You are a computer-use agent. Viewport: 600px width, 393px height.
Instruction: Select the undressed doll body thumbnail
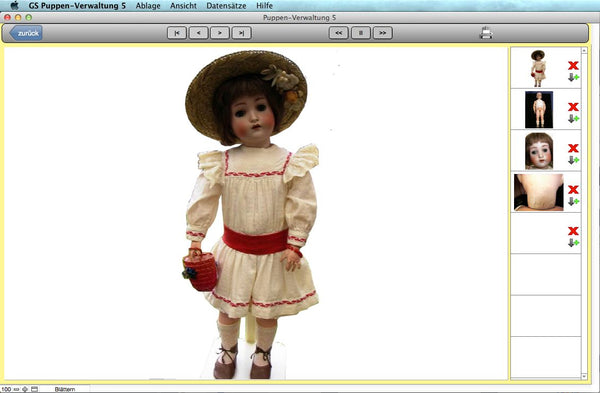[x=539, y=109]
